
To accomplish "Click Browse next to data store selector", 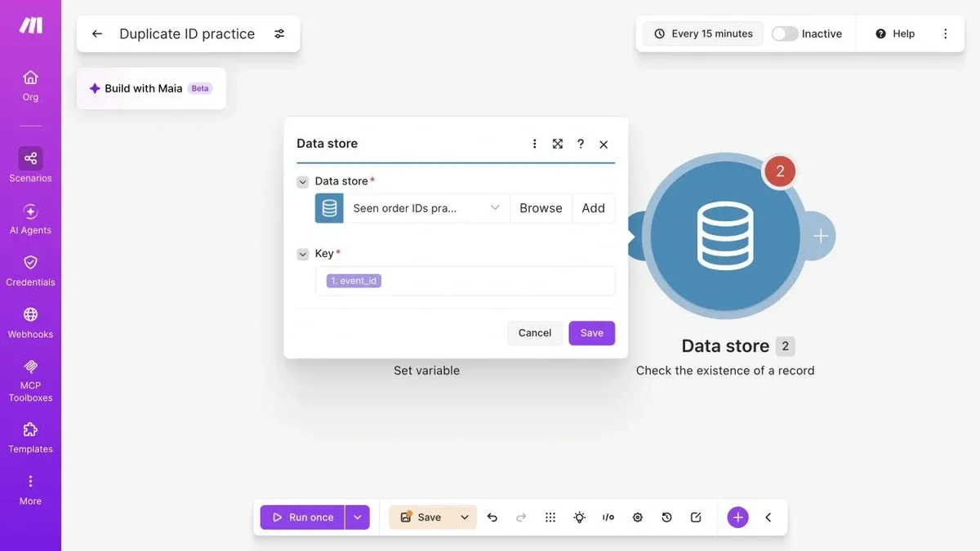I will [541, 208].
